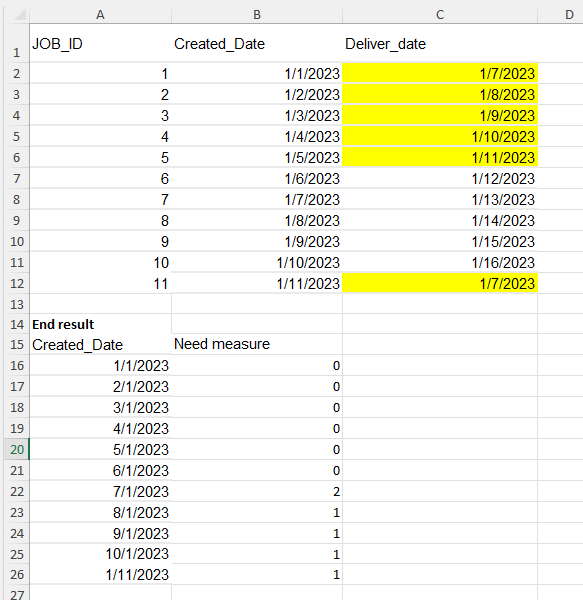Click the bold End result cell
583x600 pixels.
pyautogui.click(x=100, y=324)
